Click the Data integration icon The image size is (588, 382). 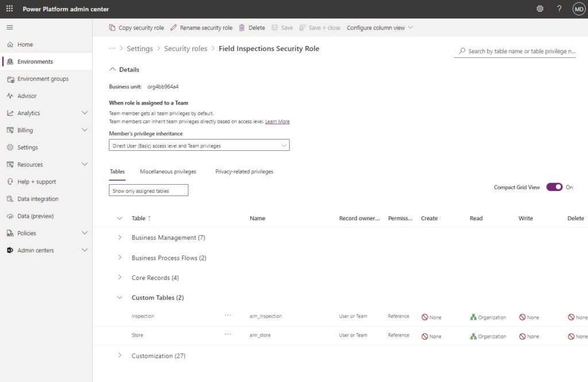10,199
